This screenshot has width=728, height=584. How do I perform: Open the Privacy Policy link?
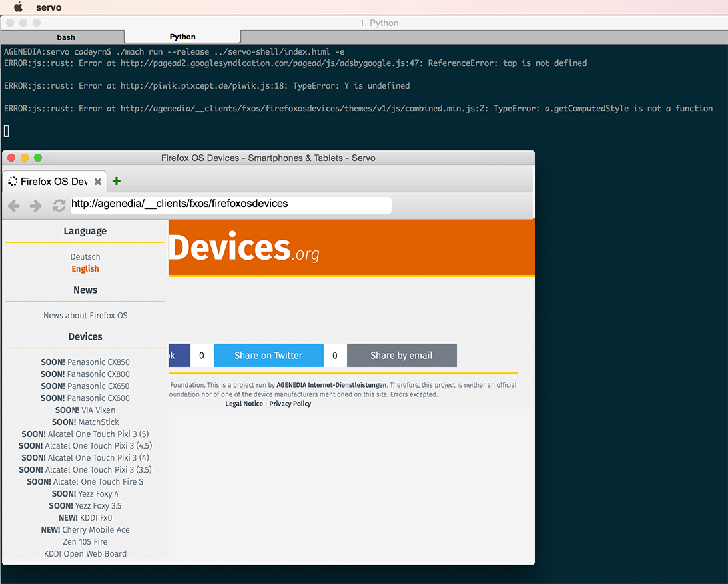290,404
